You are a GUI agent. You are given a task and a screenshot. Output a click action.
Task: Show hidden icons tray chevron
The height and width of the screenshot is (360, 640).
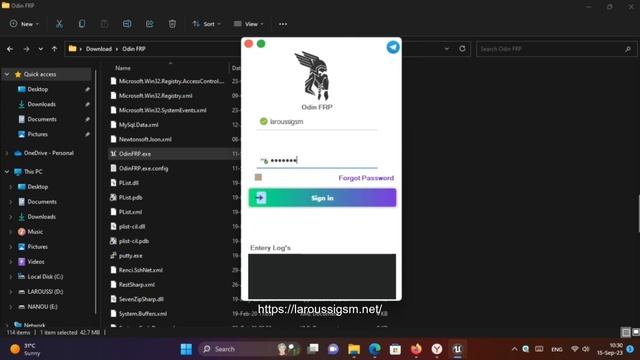click(x=514, y=349)
